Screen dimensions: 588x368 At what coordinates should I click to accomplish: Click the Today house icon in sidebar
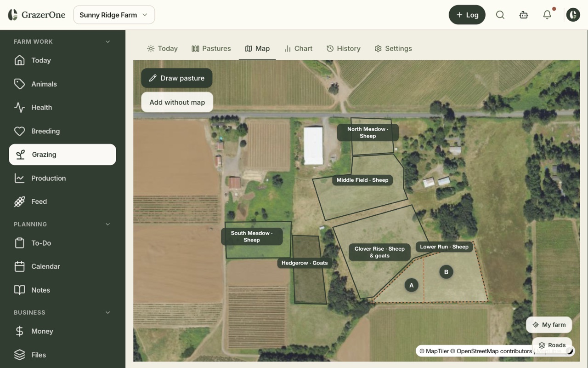click(x=19, y=60)
